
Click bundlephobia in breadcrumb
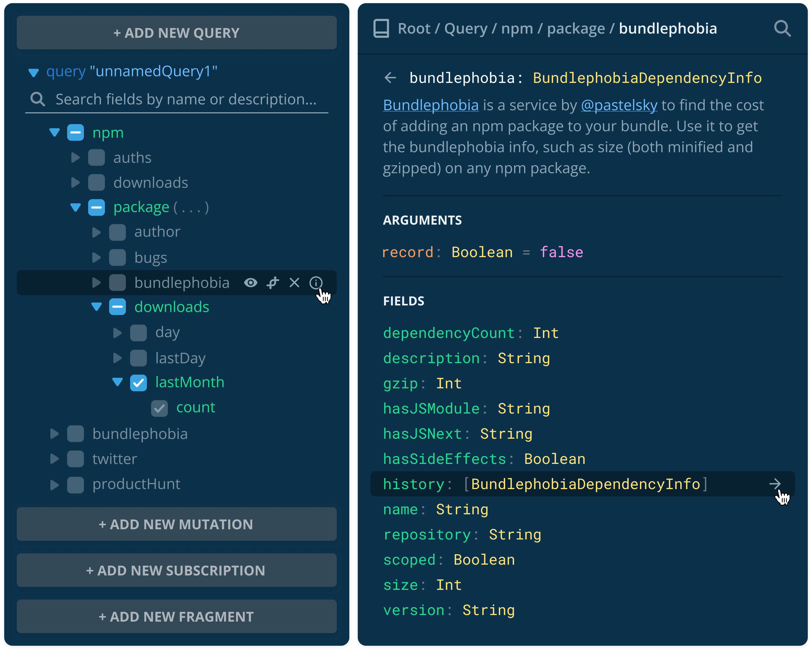[668, 29]
